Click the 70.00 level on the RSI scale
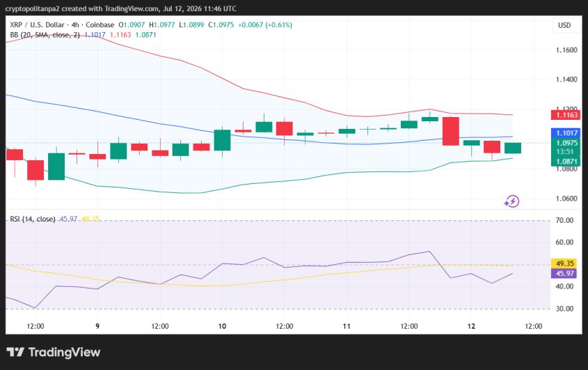 pos(564,220)
